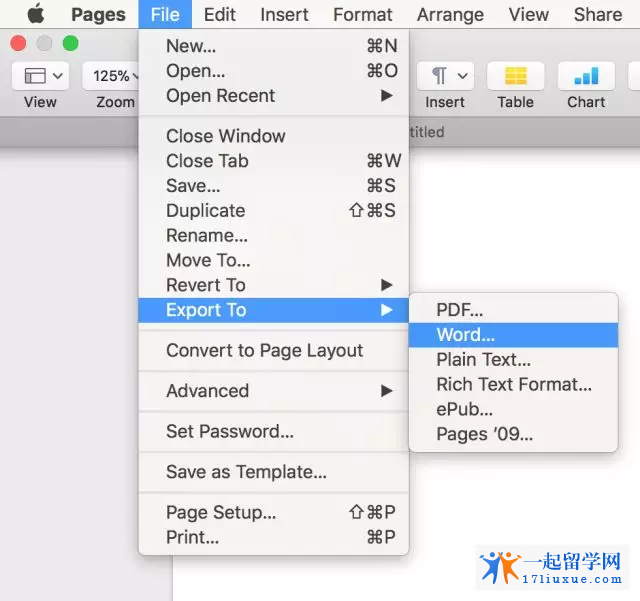This screenshot has height=601, width=640.
Task: Click the Insert paragraph icon
Action: (x=445, y=76)
